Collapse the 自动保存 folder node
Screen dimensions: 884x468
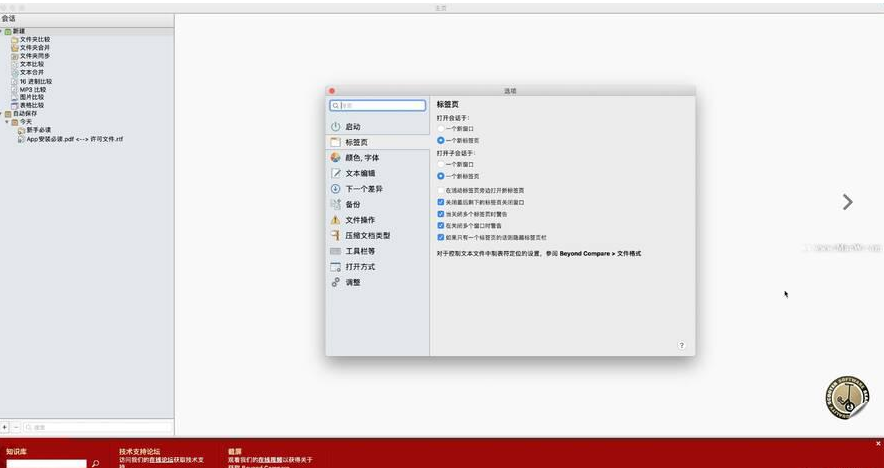3,113
